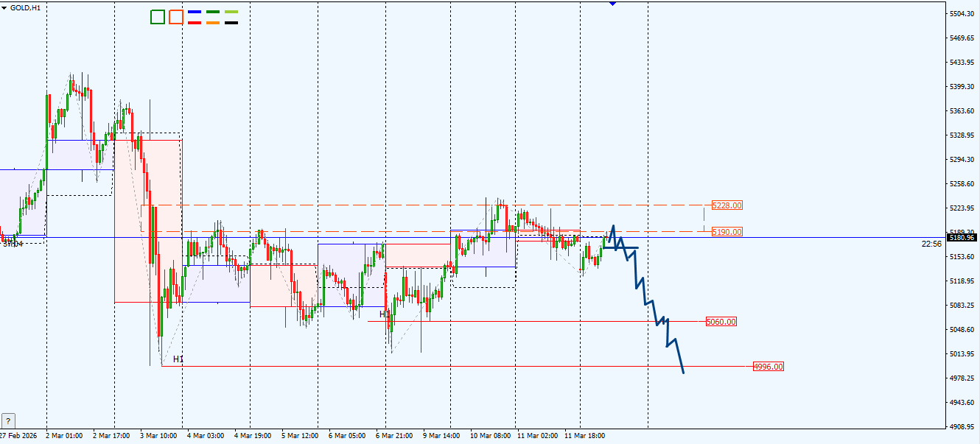Image resolution: width=980 pixels, height=444 pixels.
Task: Click the H1 label near 4996 low
Action: 178,359
